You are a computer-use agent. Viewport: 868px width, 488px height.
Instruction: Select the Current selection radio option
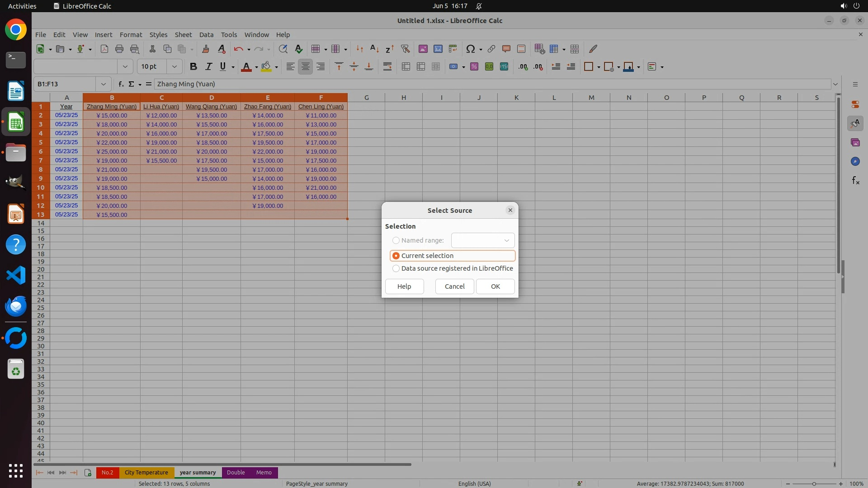[396, 256]
